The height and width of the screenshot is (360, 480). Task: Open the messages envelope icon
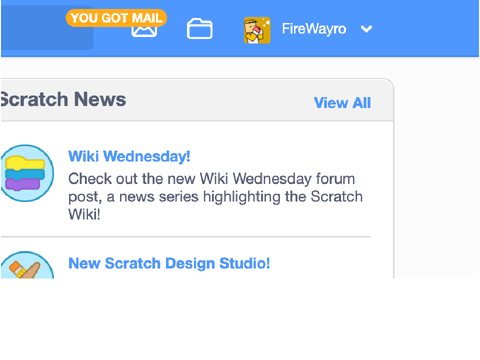tap(144, 31)
